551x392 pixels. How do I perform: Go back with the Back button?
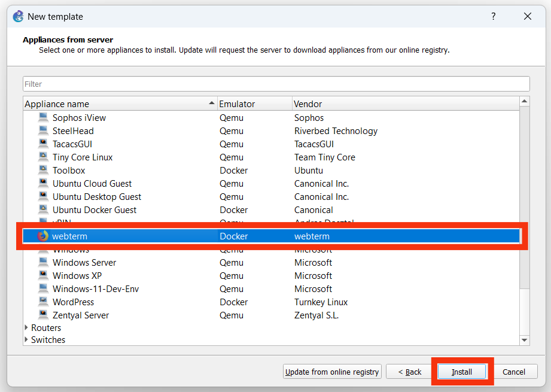[x=410, y=372]
